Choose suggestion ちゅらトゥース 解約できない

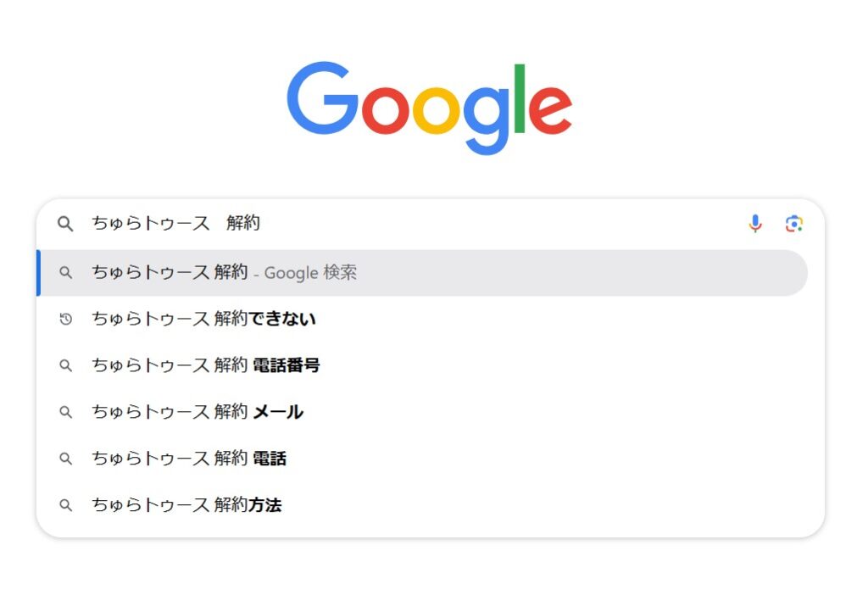point(422,319)
